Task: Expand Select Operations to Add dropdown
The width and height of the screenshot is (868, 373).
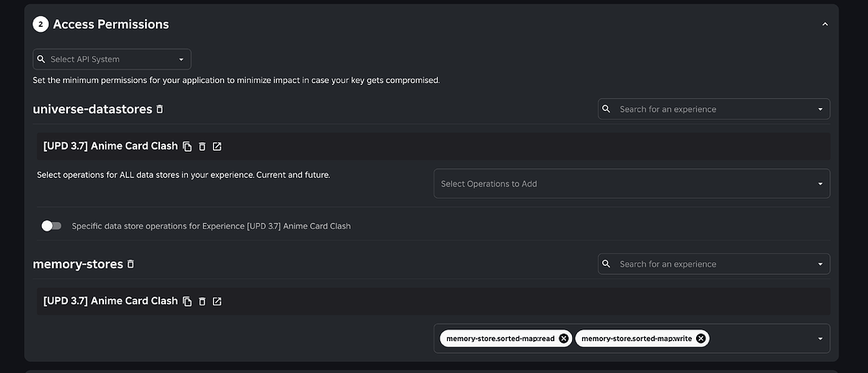Action: click(x=632, y=184)
